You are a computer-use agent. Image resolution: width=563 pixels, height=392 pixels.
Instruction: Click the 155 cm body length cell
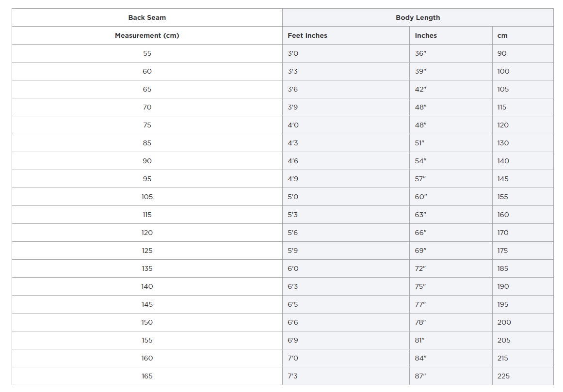click(523, 197)
